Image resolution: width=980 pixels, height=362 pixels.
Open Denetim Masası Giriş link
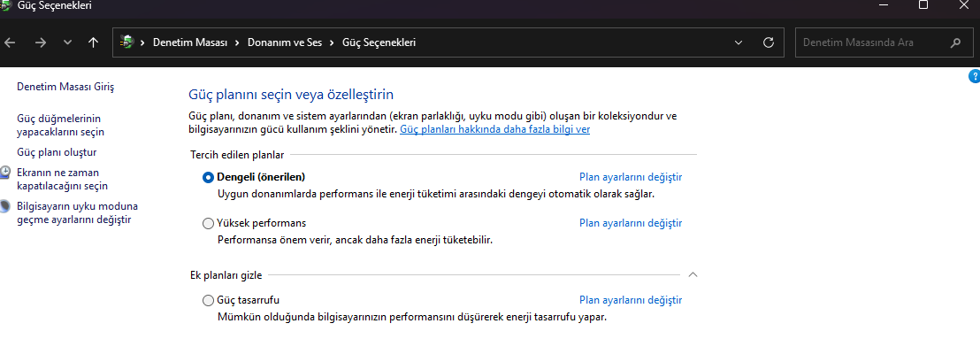click(x=65, y=86)
